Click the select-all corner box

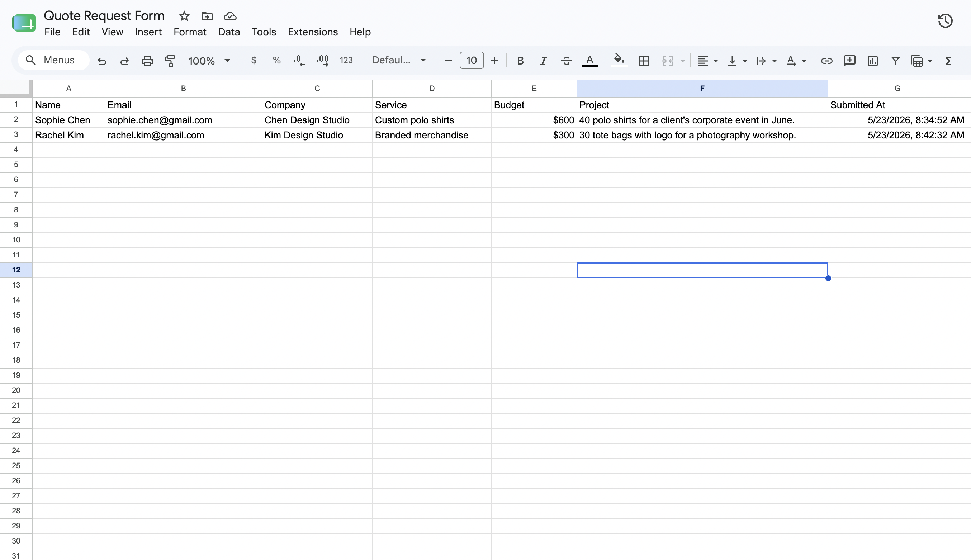(x=16, y=88)
